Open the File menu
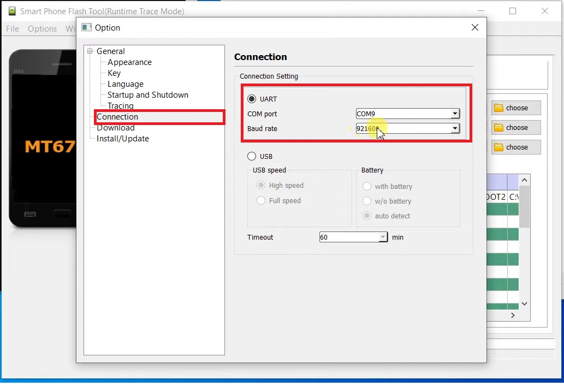The width and height of the screenshot is (564, 392). pyautogui.click(x=12, y=29)
